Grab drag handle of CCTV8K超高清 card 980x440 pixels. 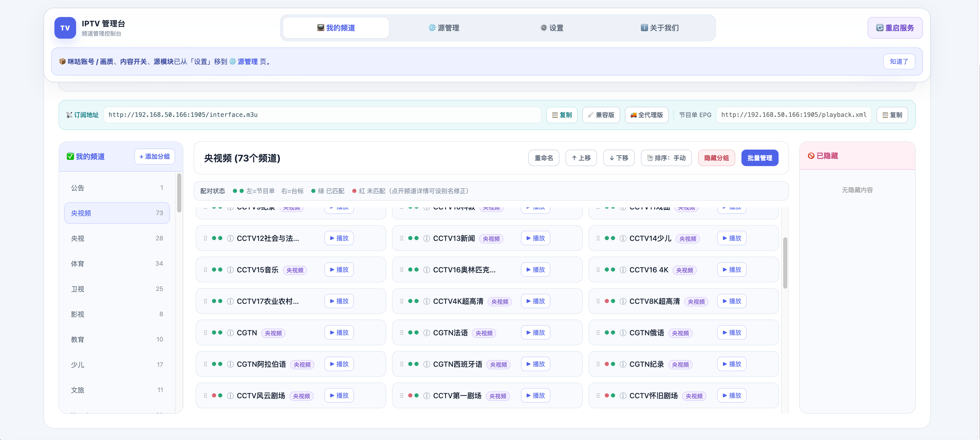598,301
